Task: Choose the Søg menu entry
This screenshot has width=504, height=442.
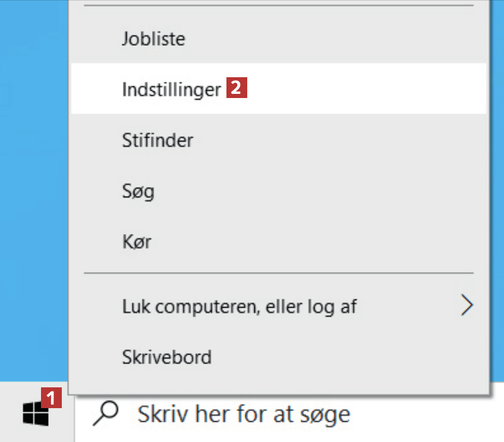Action: coord(138,192)
